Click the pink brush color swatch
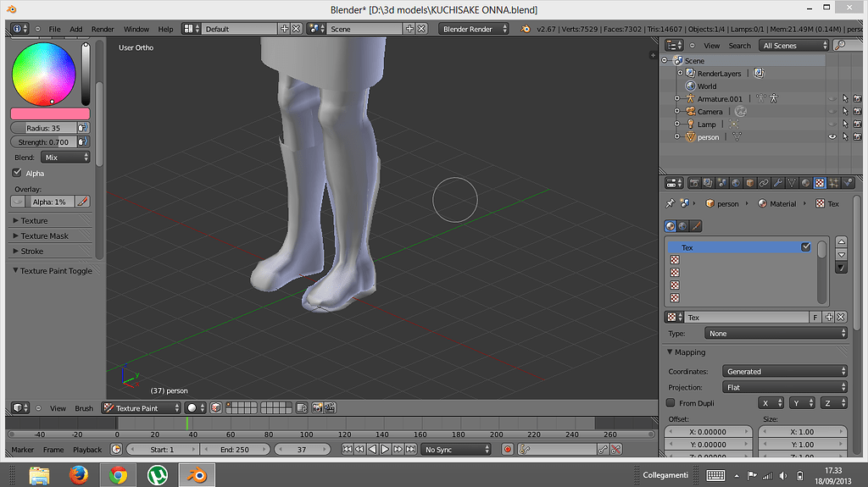The height and width of the screenshot is (487, 868). 50,113
